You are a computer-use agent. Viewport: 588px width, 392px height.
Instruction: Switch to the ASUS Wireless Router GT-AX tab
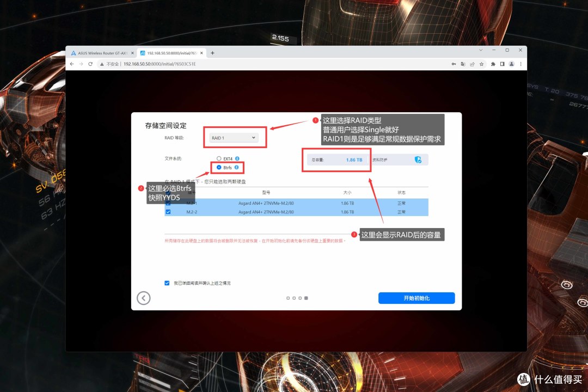[102, 53]
